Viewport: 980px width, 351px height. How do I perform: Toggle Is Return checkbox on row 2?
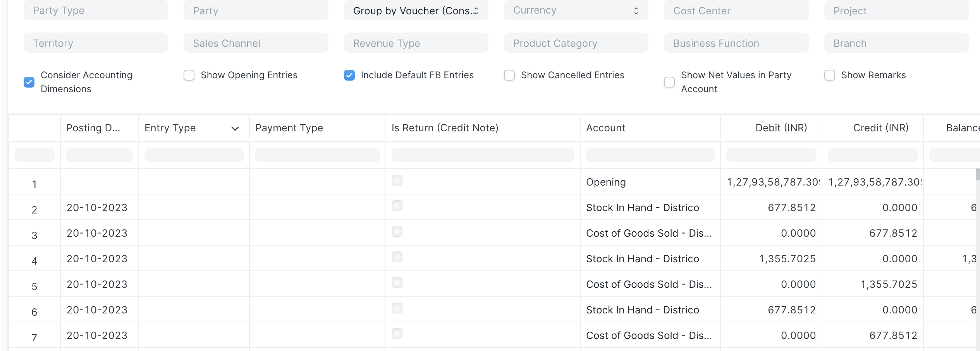point(397,206)
